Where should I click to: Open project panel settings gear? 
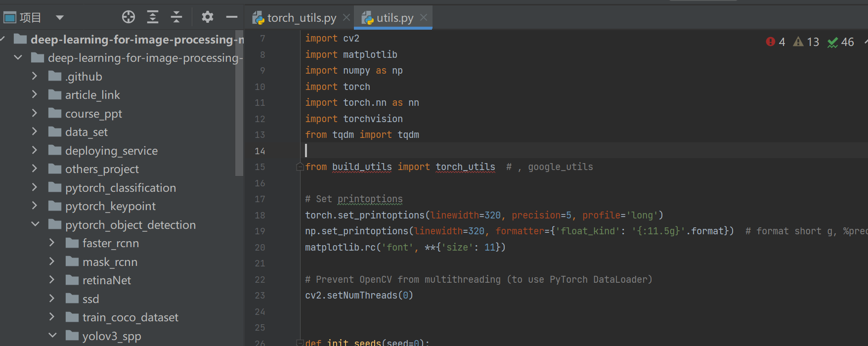[208, 17]
